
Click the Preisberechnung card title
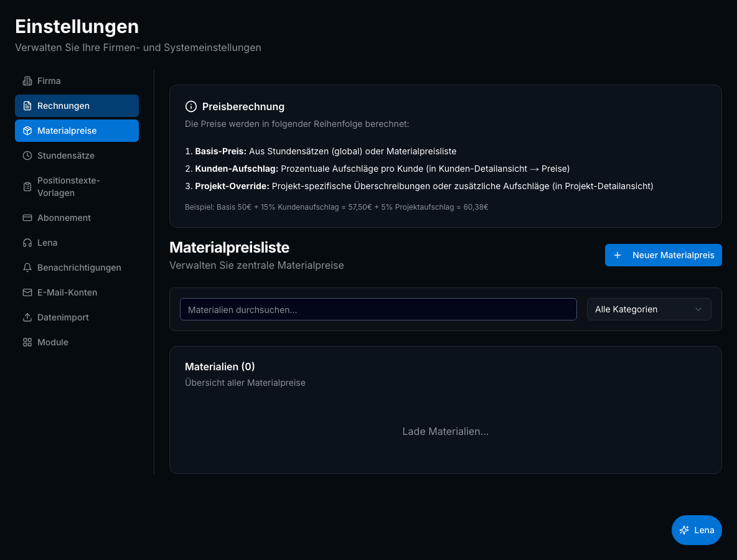pyautogui.click(x=243, y=106)
